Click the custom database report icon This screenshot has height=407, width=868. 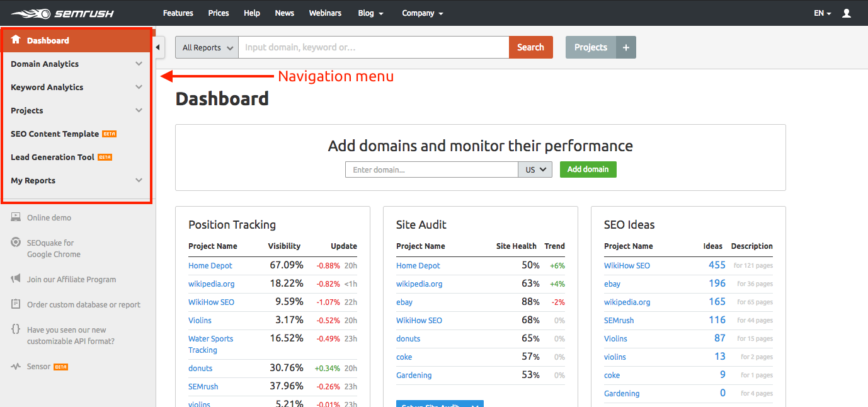click(x=16, y=304)
